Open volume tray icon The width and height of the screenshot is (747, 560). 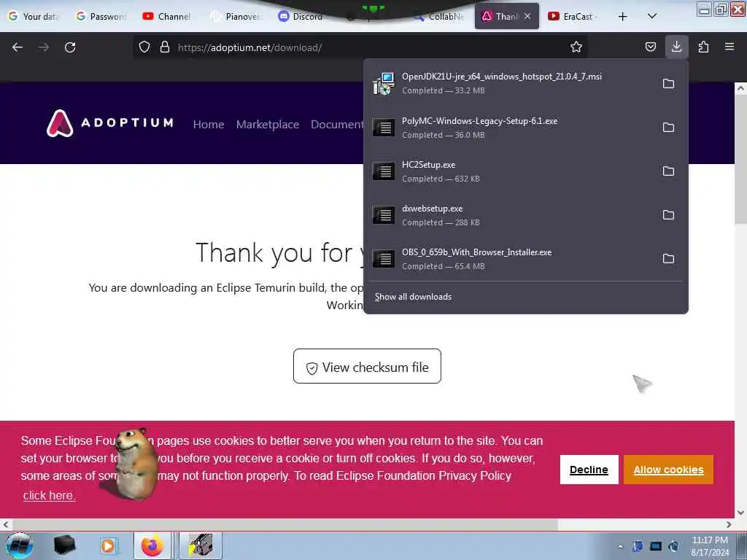[673, 546]
